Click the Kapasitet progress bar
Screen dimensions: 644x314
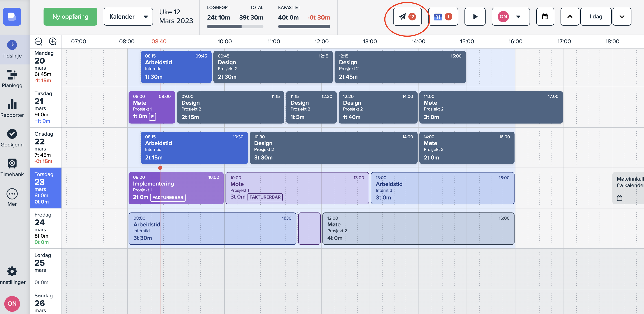click(x=304, y=27)
